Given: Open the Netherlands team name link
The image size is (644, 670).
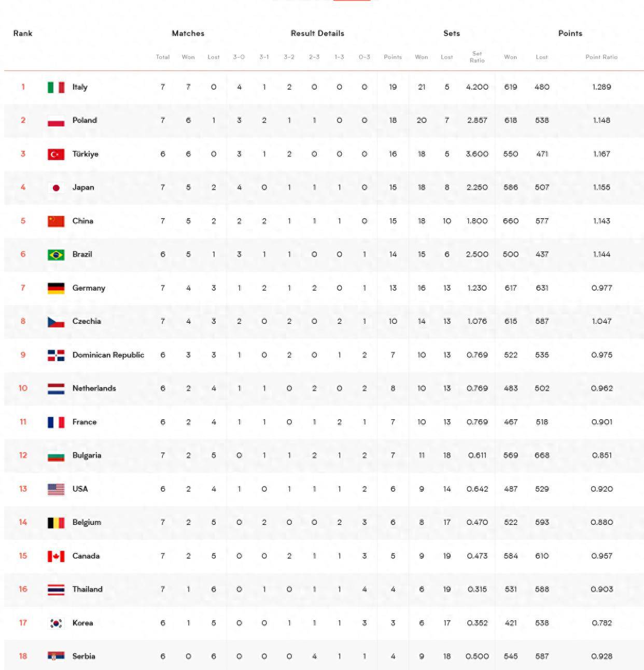Looking at the screenshot, I should [x=94, y=388].
